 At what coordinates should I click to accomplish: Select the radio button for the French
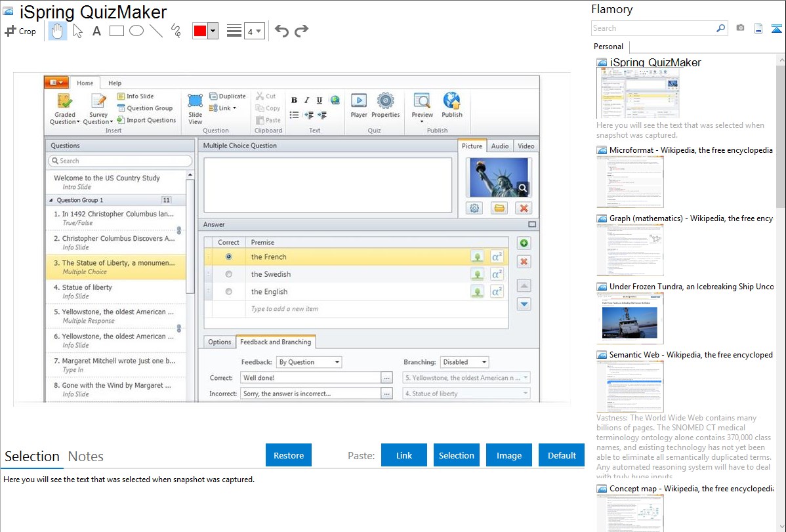(228, 257)
